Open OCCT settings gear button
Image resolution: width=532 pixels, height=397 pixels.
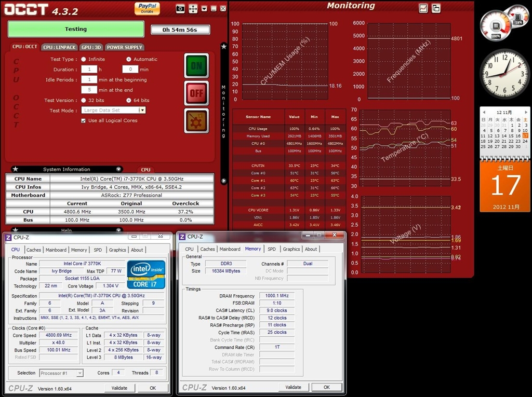click(196, 121)
